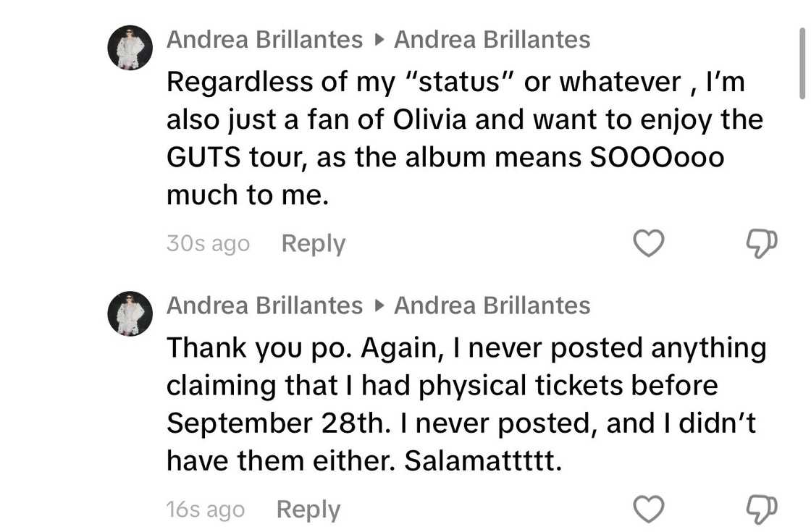Dislike the comment about the GUTS tour
This screenshot has width=811, height=532.
coord(760,244)
